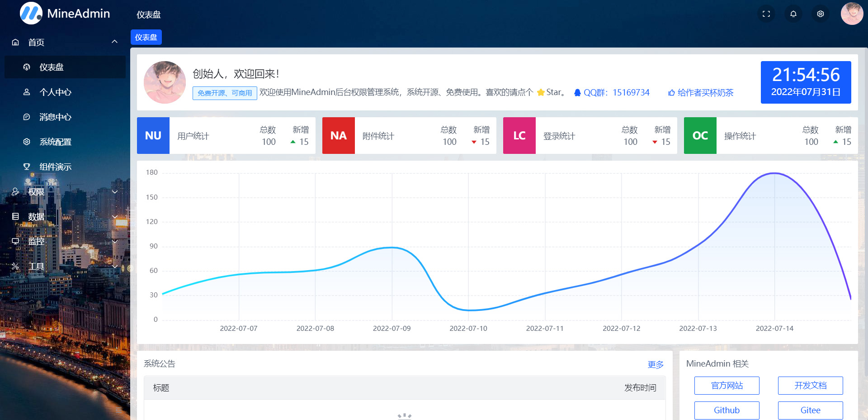Open 消息中心 in the sidebar
868x420 pixels.
65,117
